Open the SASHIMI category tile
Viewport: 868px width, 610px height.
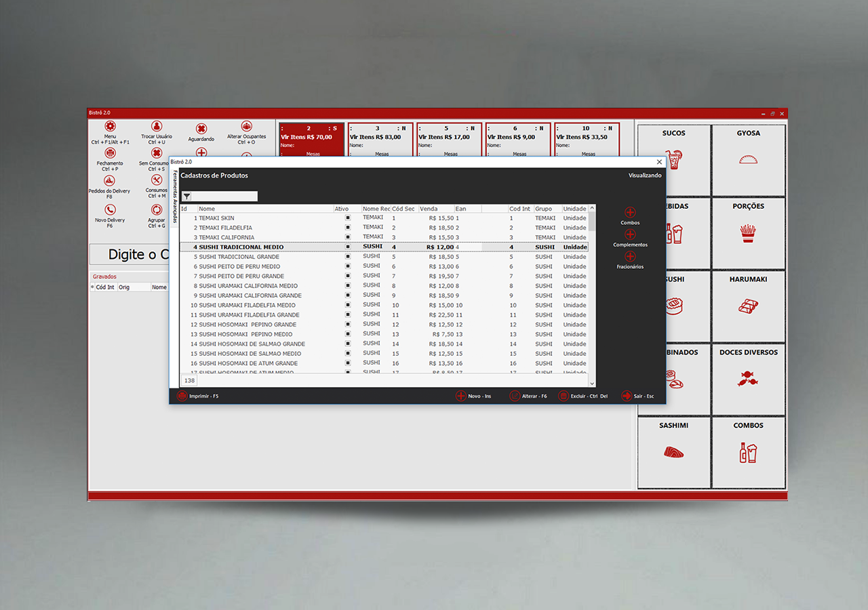coord(673,452)
